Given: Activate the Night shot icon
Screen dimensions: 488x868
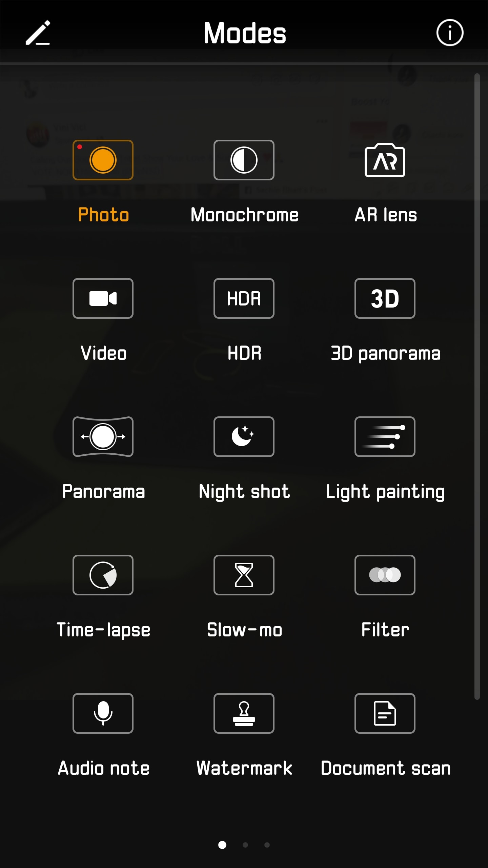Looking at the screenshot, I should 244,437.
